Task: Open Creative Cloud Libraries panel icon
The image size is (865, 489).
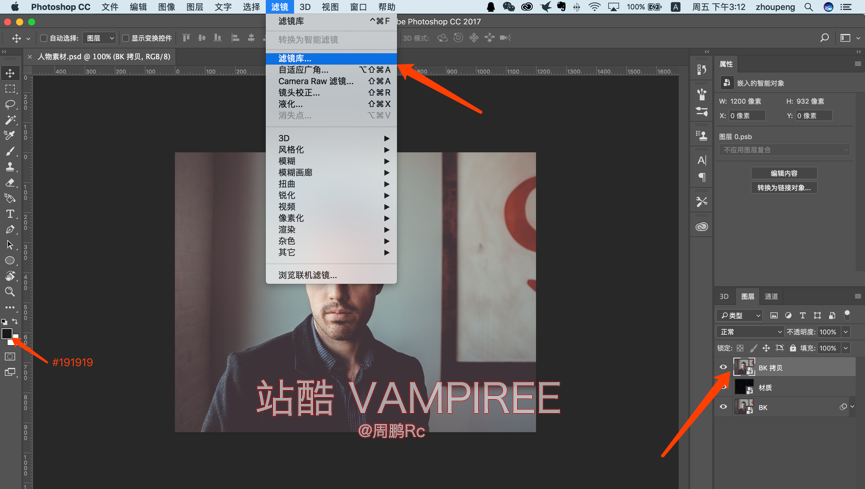Action: pyautogui.click(x=702, y=227)
